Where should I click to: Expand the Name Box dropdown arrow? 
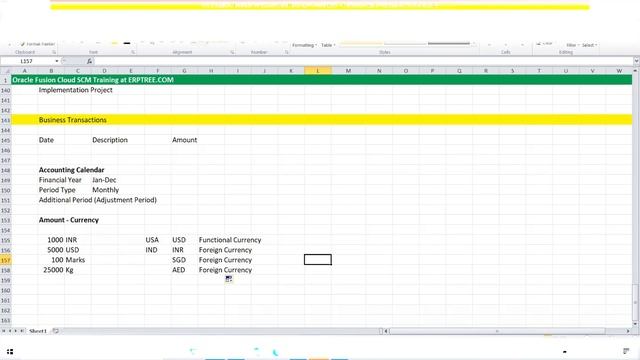[57, 61]
